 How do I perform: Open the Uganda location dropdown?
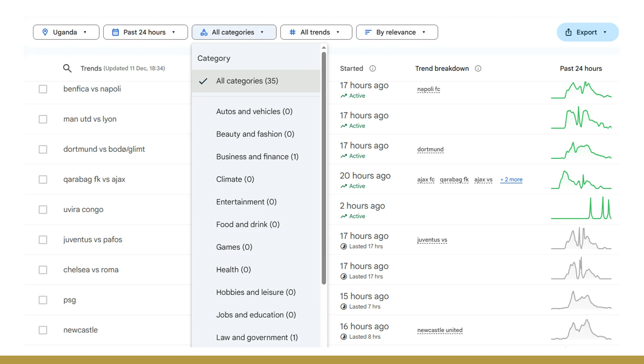[66, 32]
